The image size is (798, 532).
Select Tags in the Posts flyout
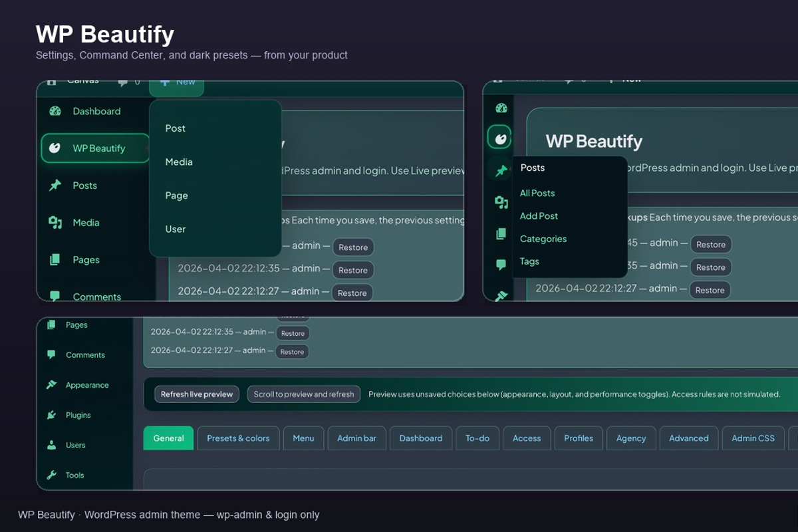click(x=529, y=261)
